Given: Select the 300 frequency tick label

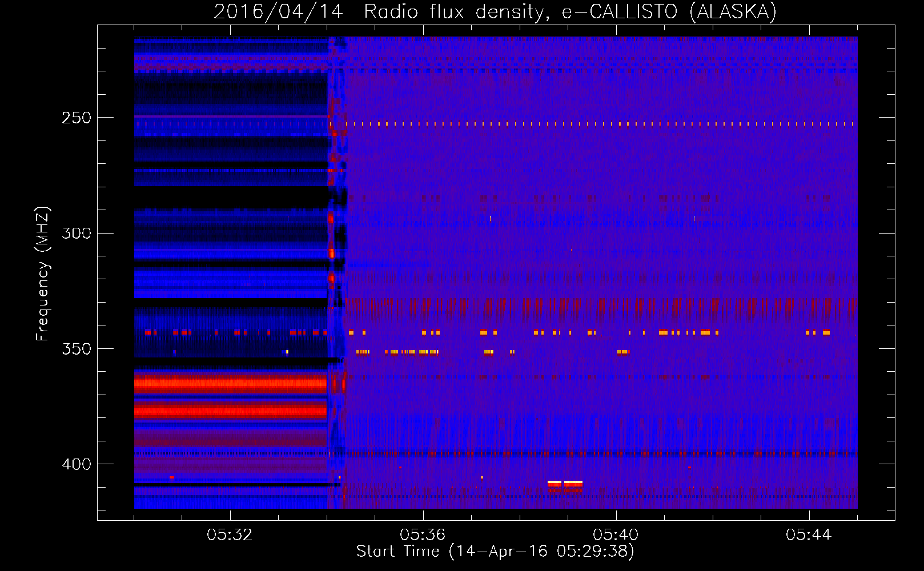Looking at the screenshot, I should (x=77, y=233).
